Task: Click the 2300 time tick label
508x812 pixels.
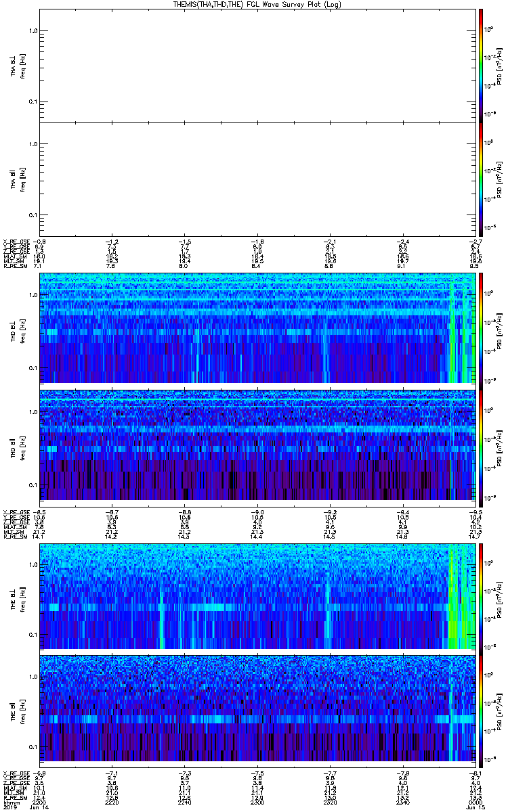Action: coord(257,802)
